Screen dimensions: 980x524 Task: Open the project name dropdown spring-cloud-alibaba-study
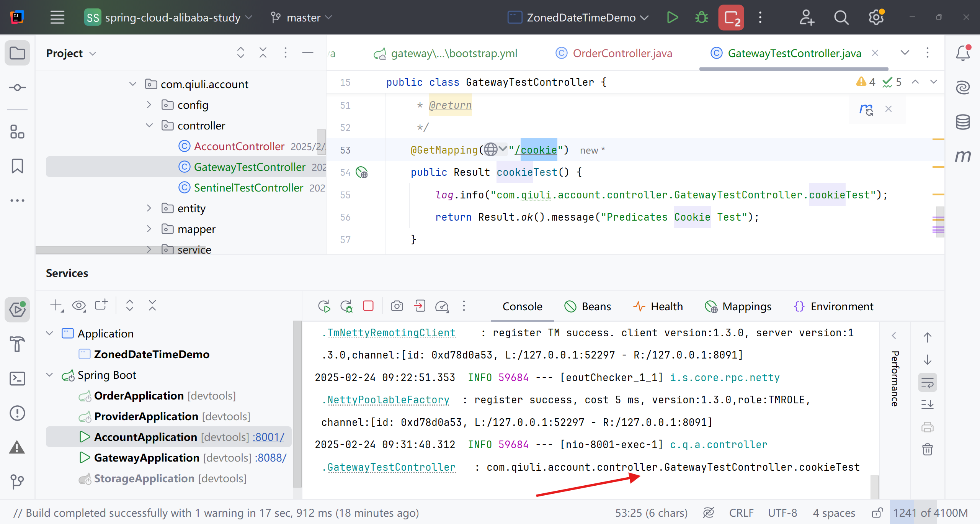coord(168,17)
